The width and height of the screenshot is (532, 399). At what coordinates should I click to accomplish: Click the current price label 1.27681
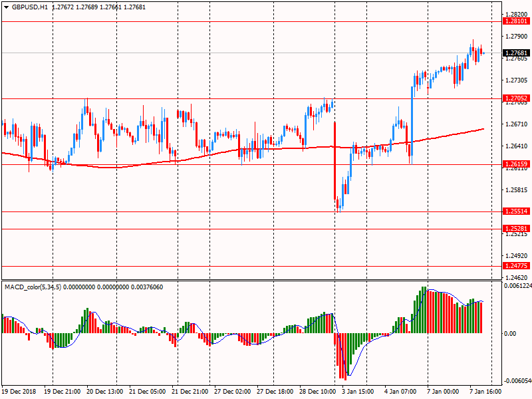pos(516,53)
